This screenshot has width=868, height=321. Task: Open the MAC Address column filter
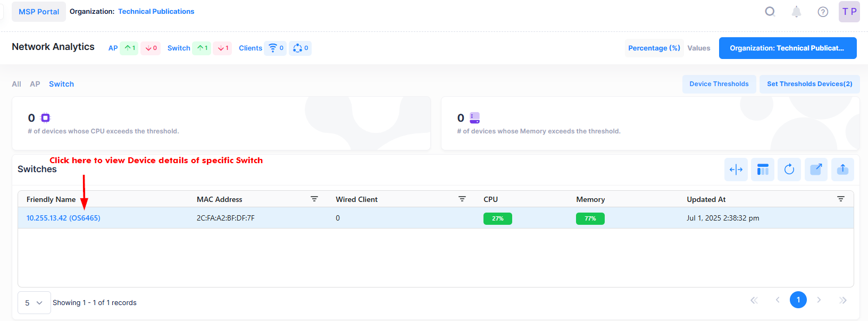coord(314,199)
